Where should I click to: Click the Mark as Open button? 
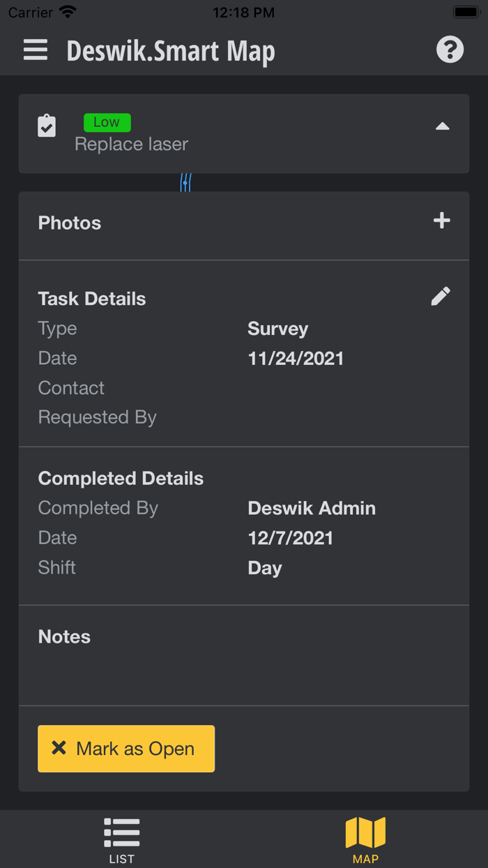(126, 748)
